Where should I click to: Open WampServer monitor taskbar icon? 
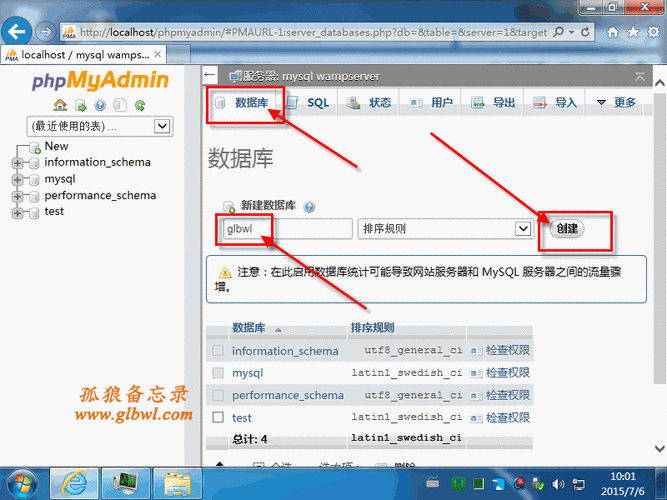[x=125, y=484]
